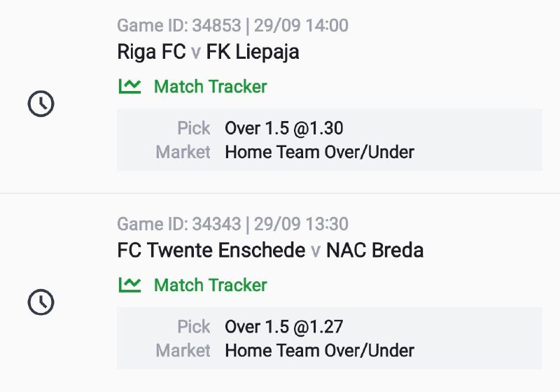Screen dimensions: 560x392
Task: Click the green chart icon under FC Twente match
Action: click(129, 285)
